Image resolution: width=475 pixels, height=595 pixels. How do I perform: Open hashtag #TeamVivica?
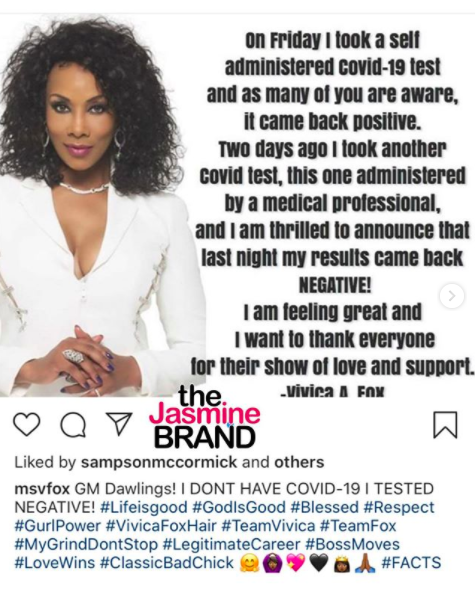(268, 526)
